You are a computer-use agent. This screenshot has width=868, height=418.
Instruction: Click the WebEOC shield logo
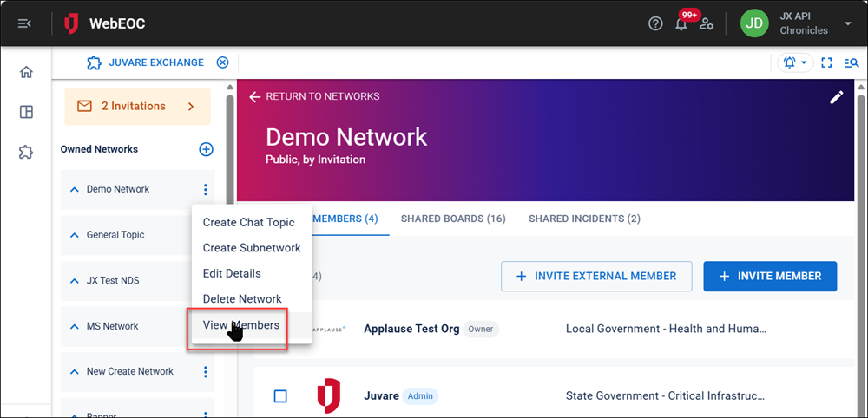[71, 23]
